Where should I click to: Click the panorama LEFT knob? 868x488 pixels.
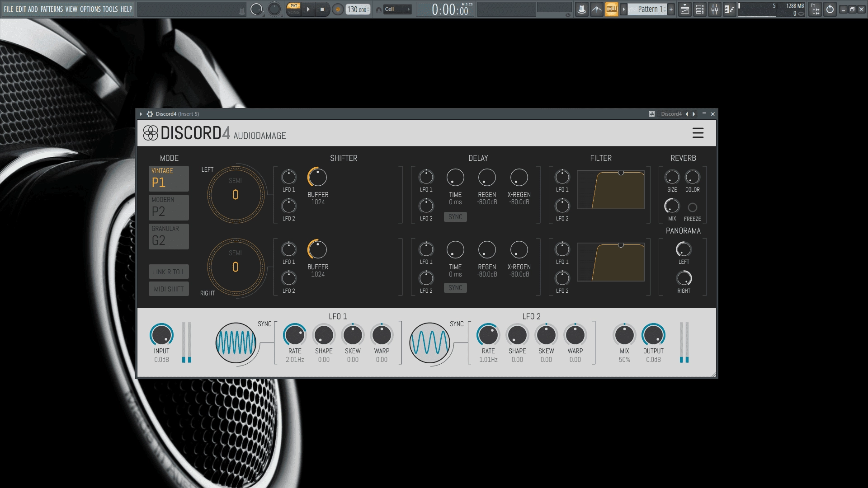tap(684, 249)
